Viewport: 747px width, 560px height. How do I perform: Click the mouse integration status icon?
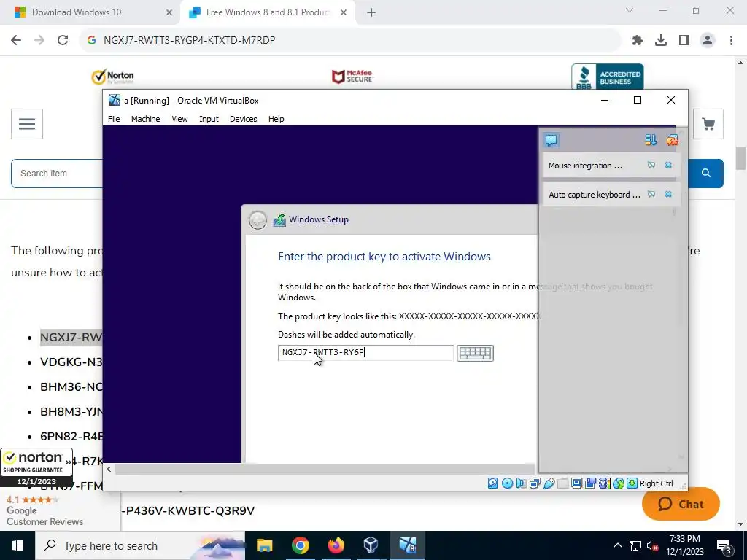[619, 483]
